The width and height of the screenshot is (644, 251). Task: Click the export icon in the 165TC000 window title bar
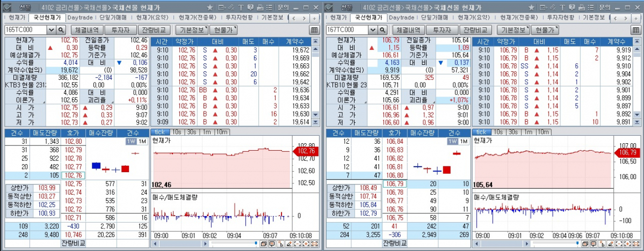[222, 8]
